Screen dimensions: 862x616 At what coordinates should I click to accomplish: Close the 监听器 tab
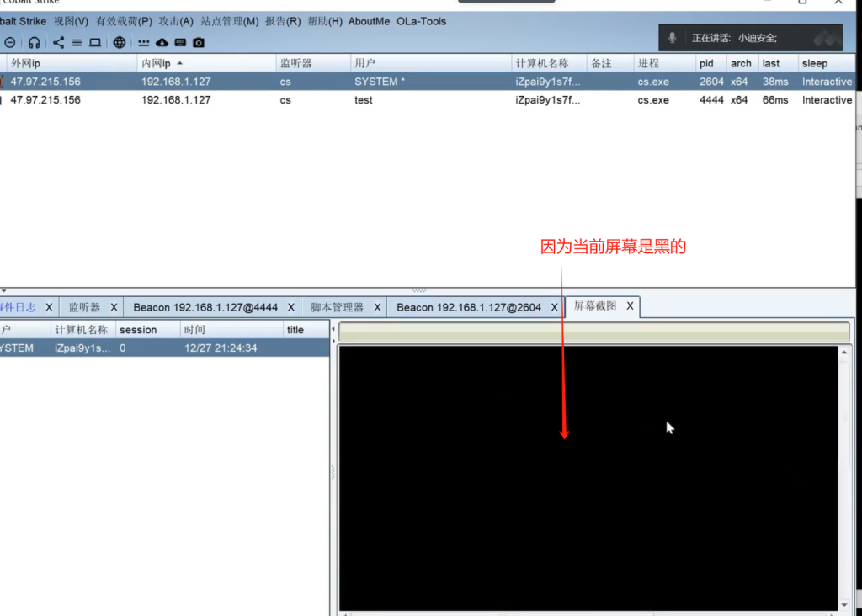pyautogui.click(x=114, y=307)
